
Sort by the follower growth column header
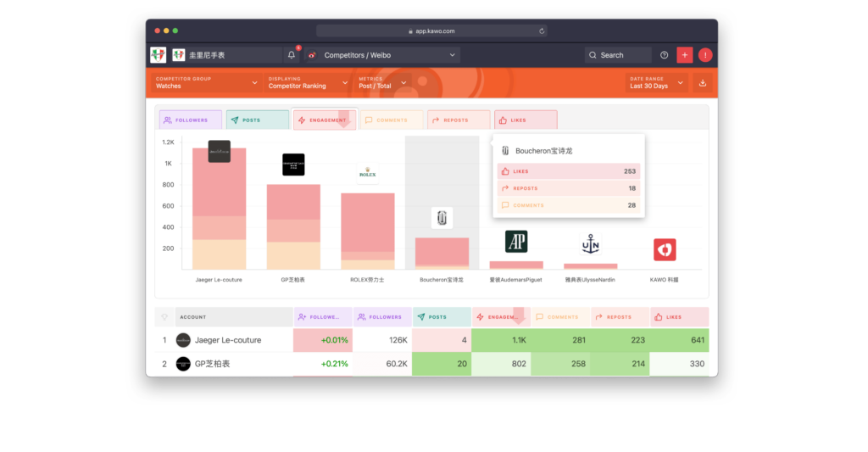tap(323, 317)
